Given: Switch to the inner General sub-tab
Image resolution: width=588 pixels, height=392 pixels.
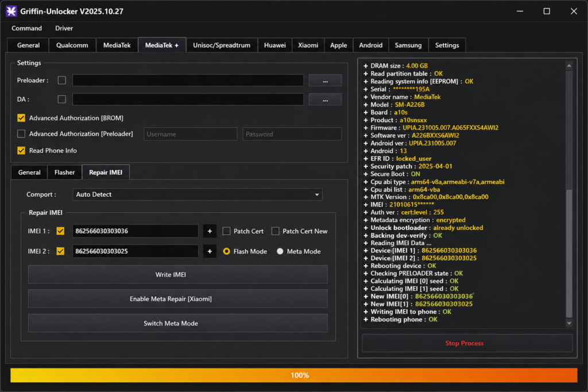Looking at the screenshot, I should [x=29, y=172].
